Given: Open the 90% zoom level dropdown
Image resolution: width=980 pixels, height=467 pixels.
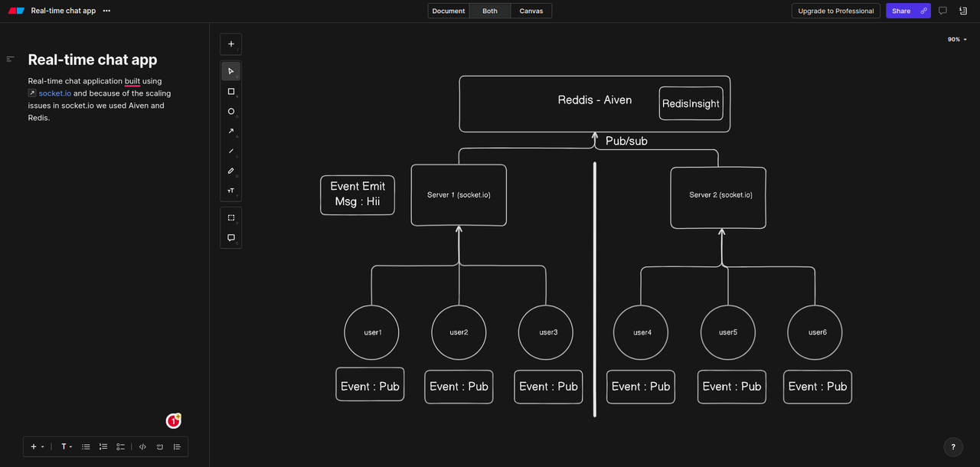Looking at the screenshot, I should pyautogui.click(x=957, y=39).
